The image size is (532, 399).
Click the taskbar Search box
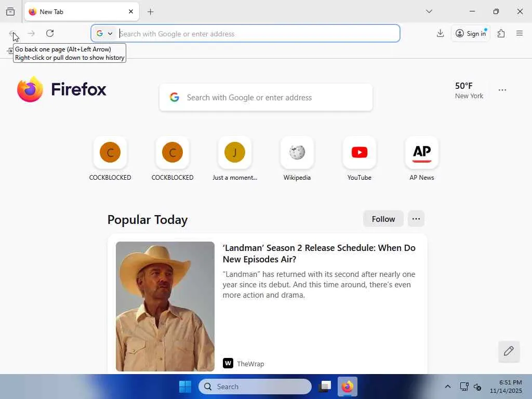tap(255, 387)
